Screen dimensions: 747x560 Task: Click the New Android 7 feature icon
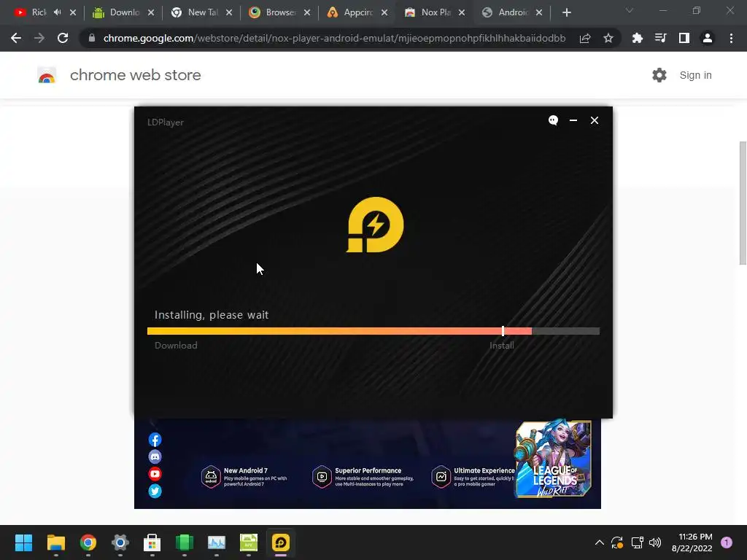[x=211, y=477]
